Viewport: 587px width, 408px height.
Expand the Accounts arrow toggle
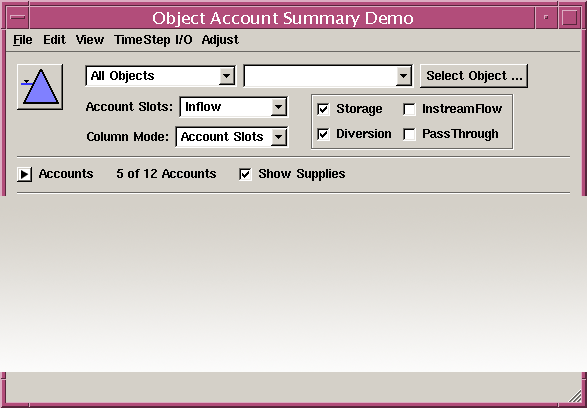24,174
